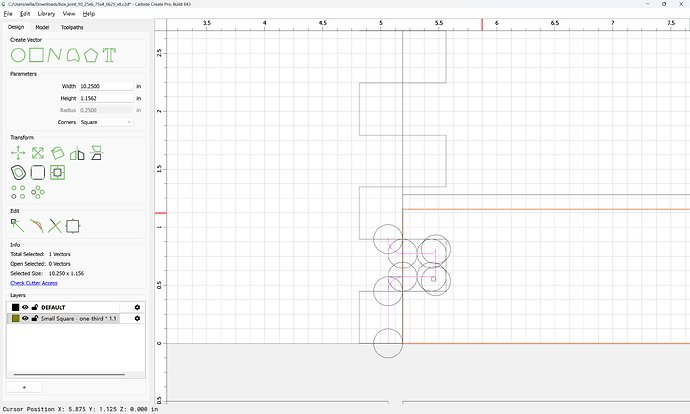Switch to the Toolpaths tab
Viewport: 690px width, 414px height.
pyautogui.click(x=72, y=27)
